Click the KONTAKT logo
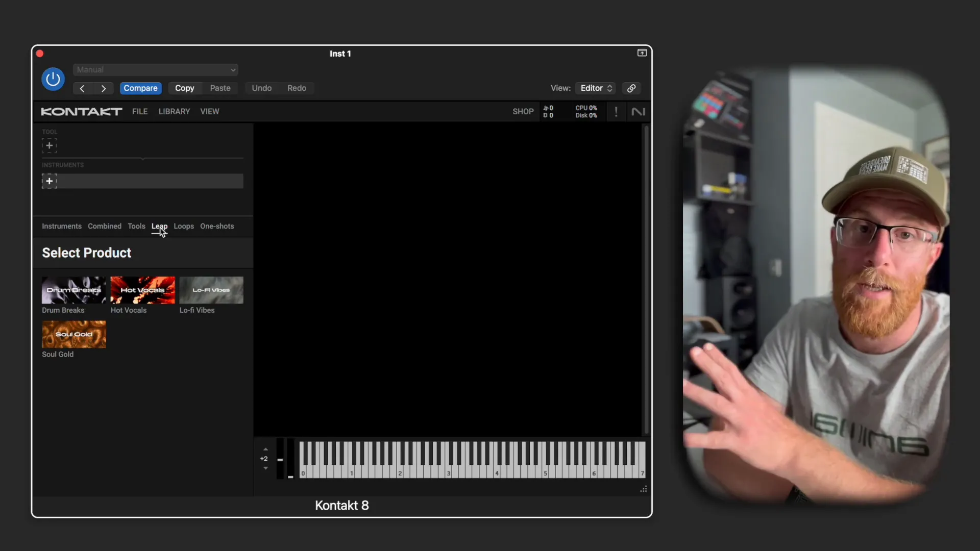Viewport: 980px width, 551px height. coord(82,112)
